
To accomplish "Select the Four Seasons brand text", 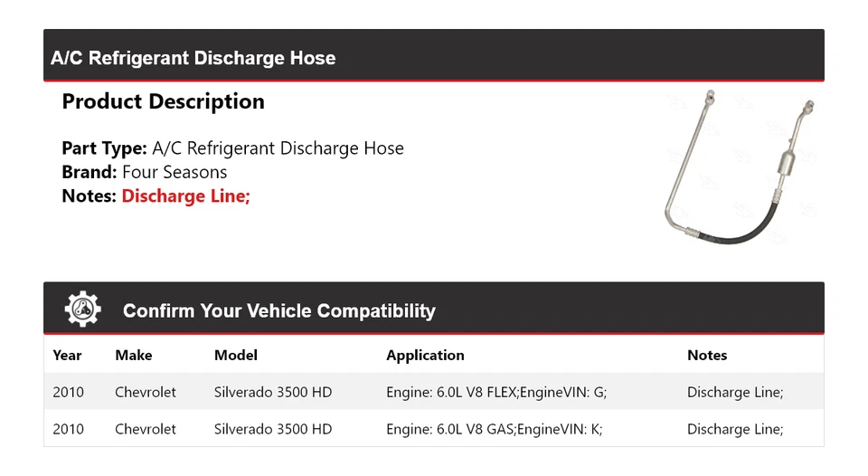I will coord(175,172).
